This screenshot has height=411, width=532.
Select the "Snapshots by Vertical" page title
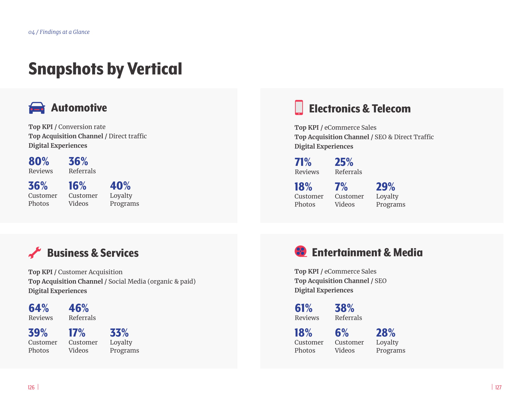tap(105, 69)
